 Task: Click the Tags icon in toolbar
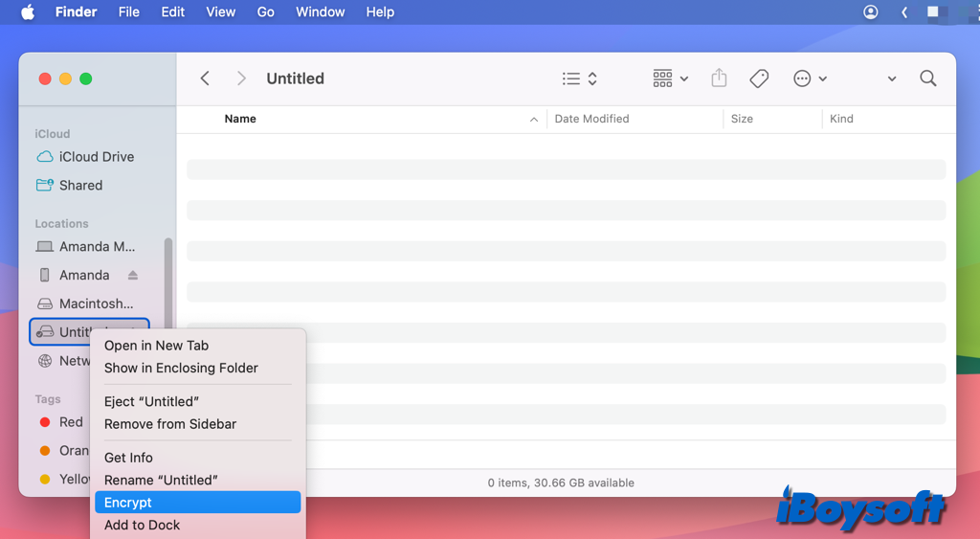point(759,79)
